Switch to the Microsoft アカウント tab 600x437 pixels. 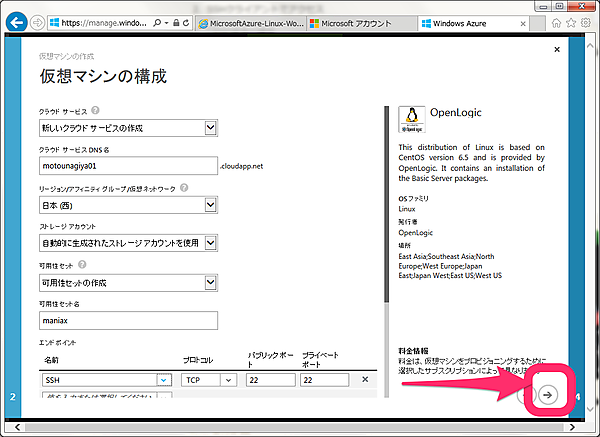pos(359,22)
